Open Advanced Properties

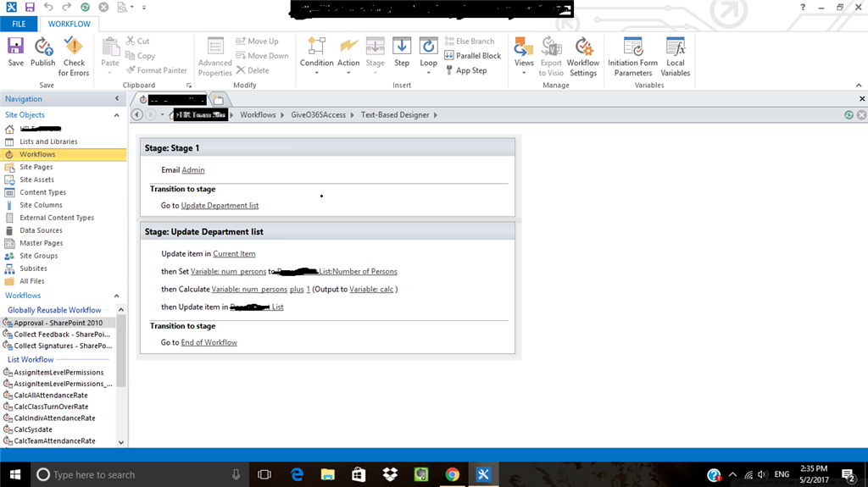[x=214, y=57]
